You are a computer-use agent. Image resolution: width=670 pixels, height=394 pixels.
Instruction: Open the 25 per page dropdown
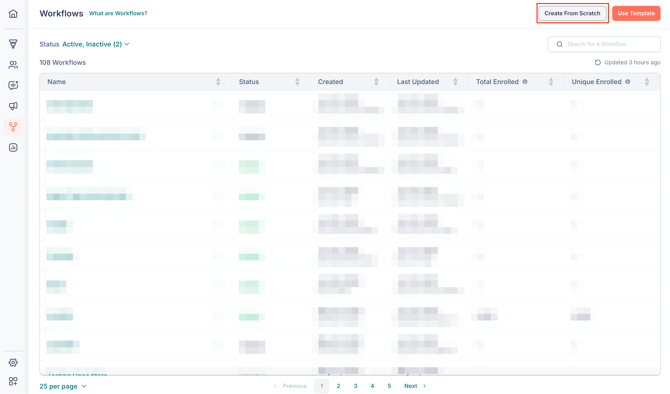click(63, 386)
